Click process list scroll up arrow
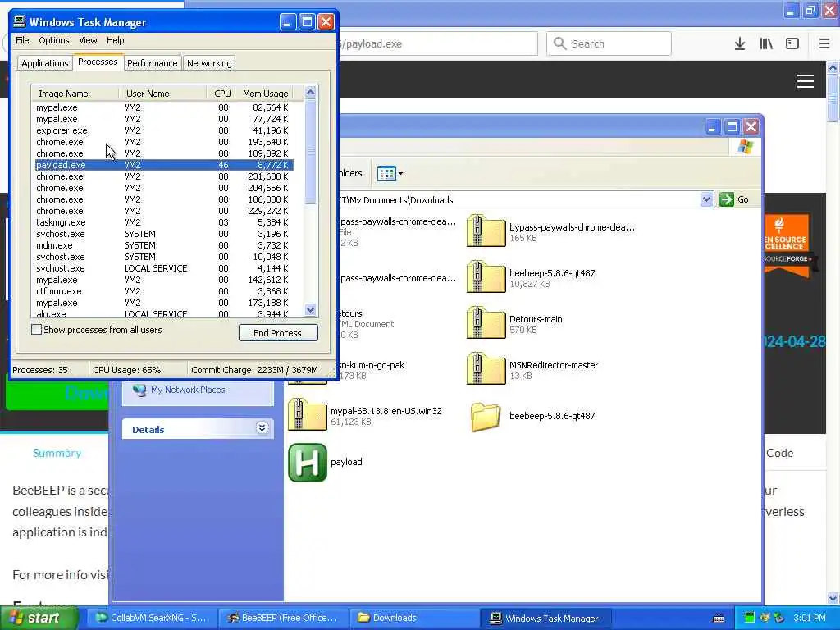Viewport: 840px width, 630px height. pyautogui.click(x=311, y=93)
